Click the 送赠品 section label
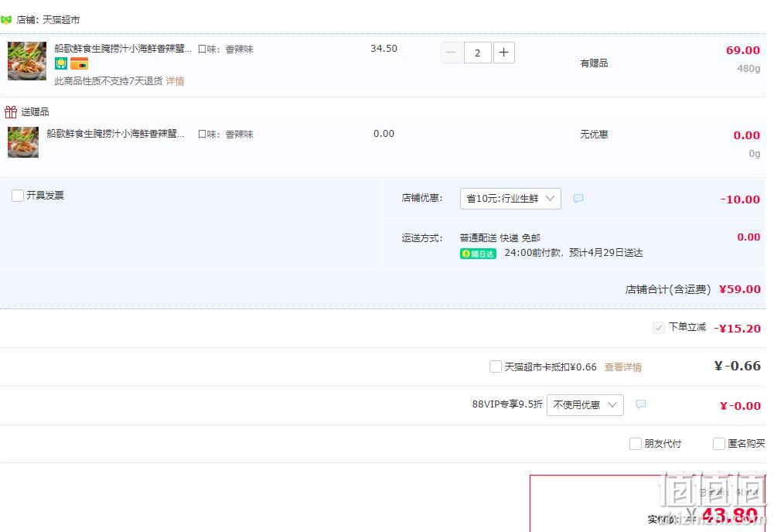Viewport: 774px width, 532px height. pos(35,112)
